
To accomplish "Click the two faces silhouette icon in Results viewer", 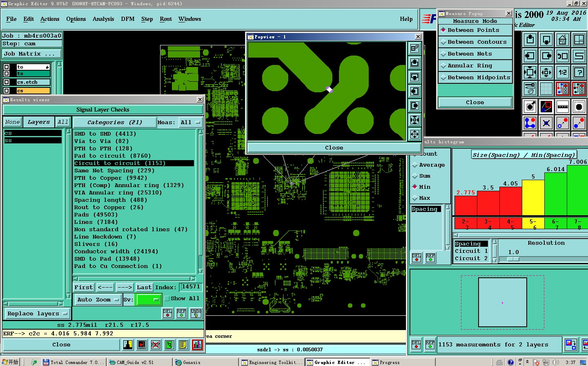I will [x=128, y=345].
